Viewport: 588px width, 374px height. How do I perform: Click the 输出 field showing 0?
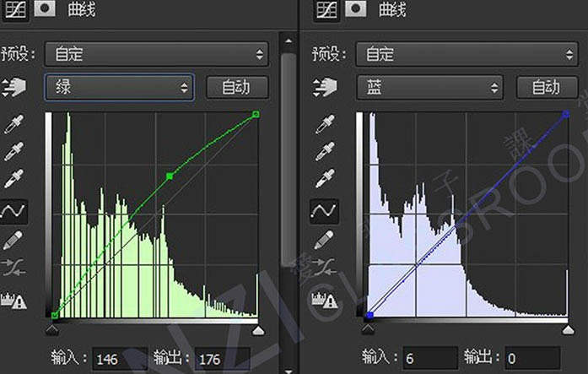pyautogui.click(x=532, y=358)
